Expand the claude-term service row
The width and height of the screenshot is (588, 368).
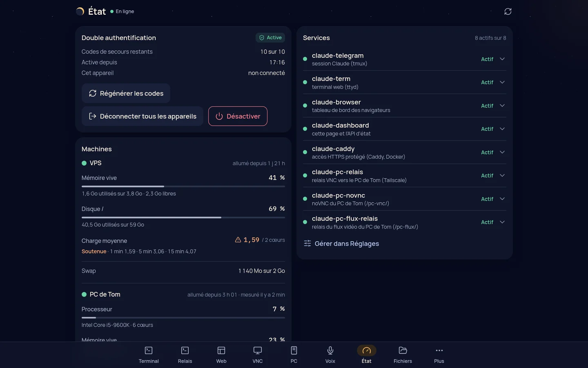(502, 82)
